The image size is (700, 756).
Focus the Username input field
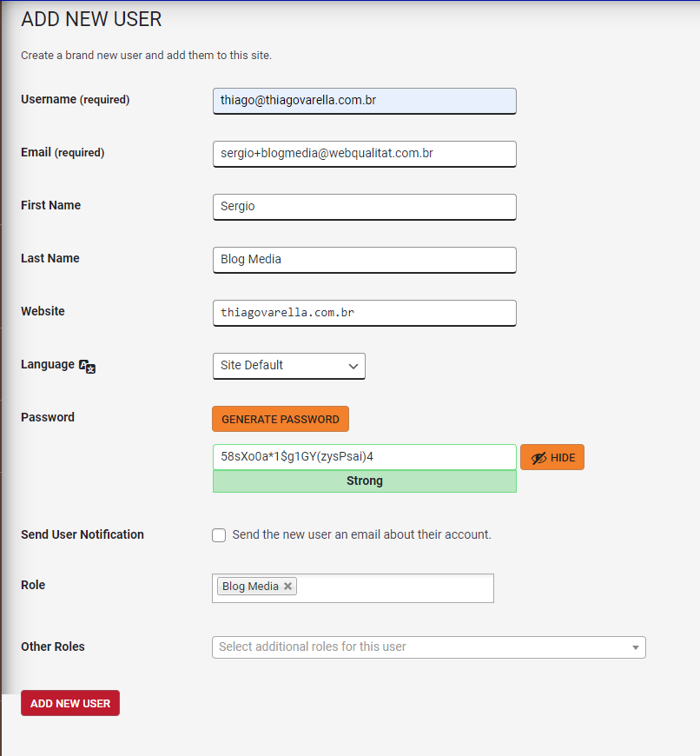pyautogui.click(x=364, y=101)
